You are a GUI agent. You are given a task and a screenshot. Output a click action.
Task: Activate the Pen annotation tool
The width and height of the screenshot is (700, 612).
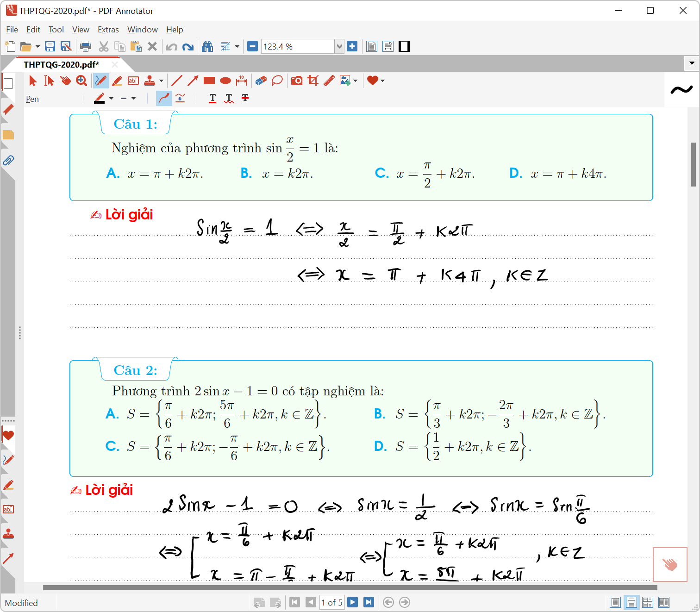[x=100, y=81]
